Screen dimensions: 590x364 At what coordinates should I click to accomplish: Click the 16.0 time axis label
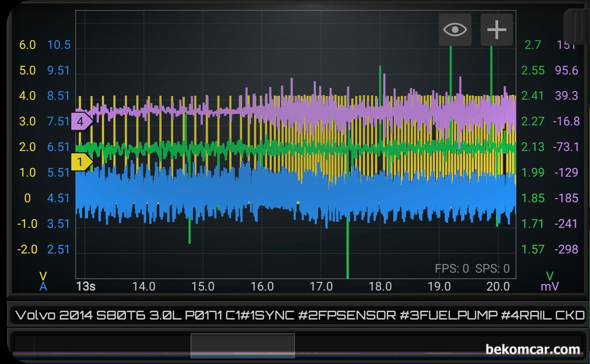pyautogui.click(x=262, y=286)
